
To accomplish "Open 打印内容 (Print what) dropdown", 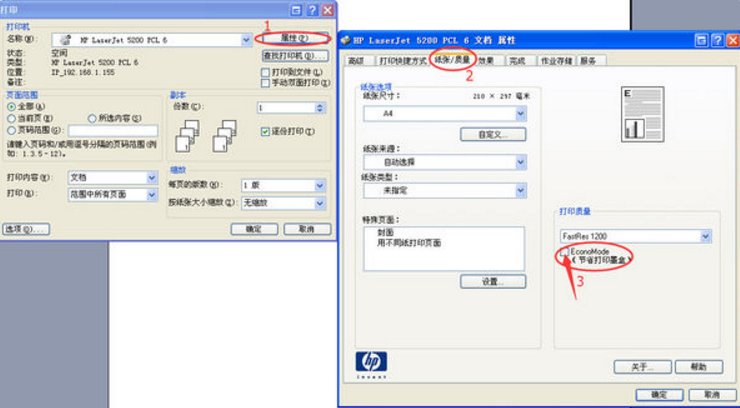I will [113, 177].
